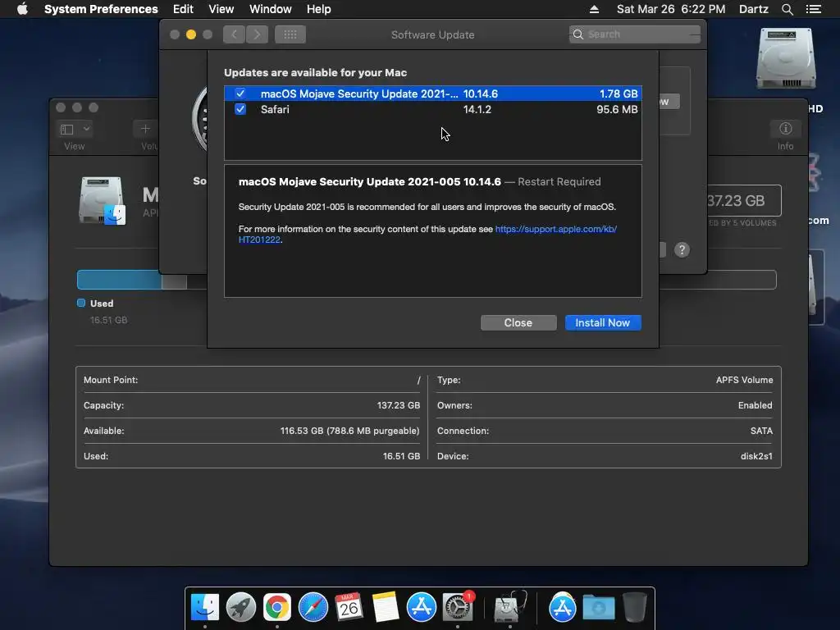The image size is (840, 630).
Task: Click the Used legend color swatch
Action: [81, 303]
